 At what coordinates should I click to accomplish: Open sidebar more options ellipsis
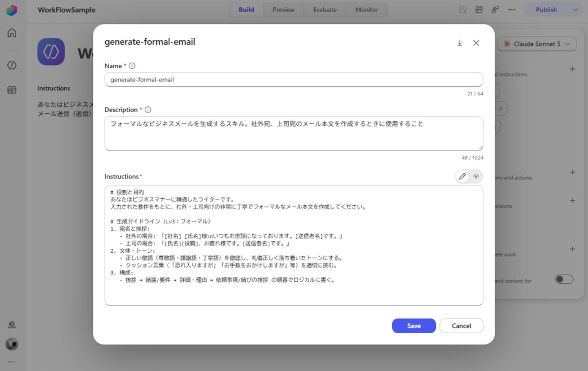pyautogui.click(x=12, y=362)
